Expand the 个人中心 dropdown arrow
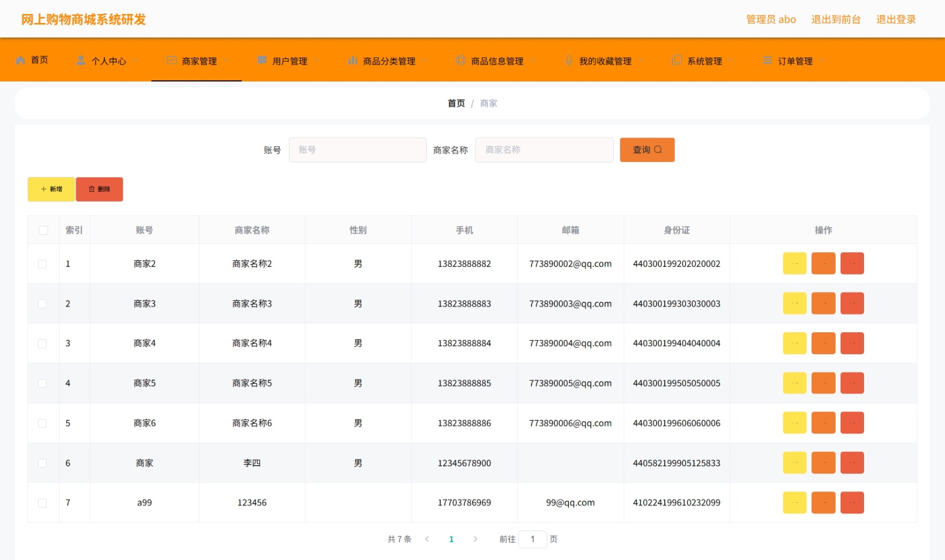The width and height of the screenshot is (945, 560). [x=135, y=60]
